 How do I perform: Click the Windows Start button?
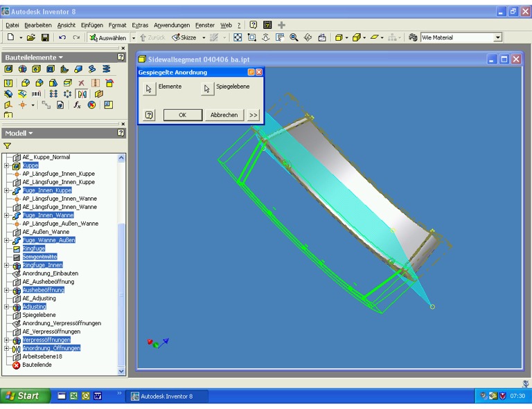[x=26, y=396]
